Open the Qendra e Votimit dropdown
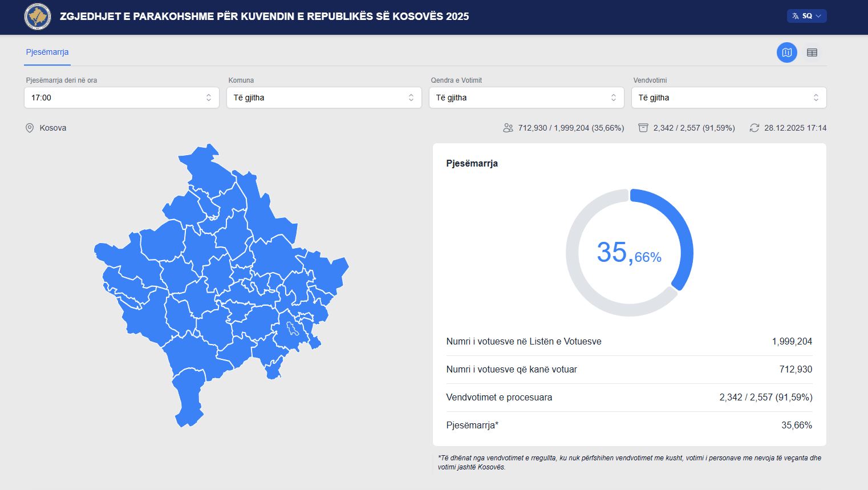Image resolution: width=868 pixels, height=490 pixels. pyautogui.click(x=526, y=98)
